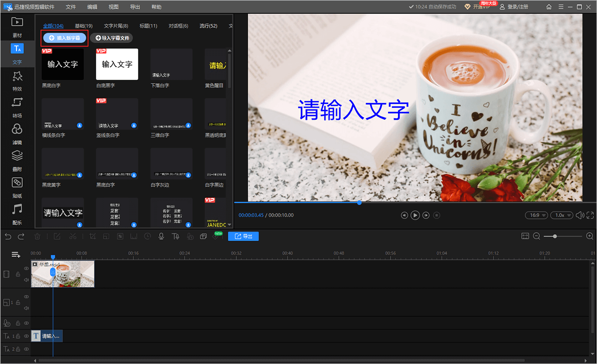Open the 16:9 aspect ratio dropdown
Screen dimensions: 597x364
pos(536,215)
